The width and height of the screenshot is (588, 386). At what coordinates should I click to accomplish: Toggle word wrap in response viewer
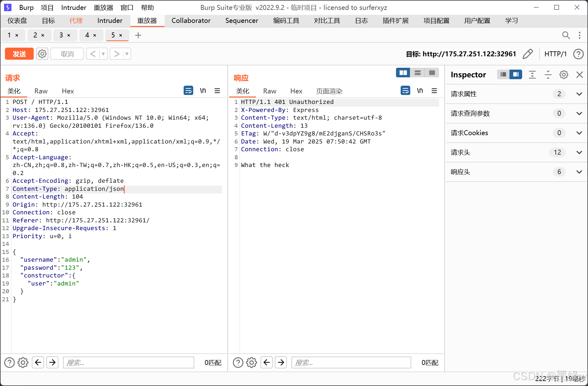[x=405, y=91]
